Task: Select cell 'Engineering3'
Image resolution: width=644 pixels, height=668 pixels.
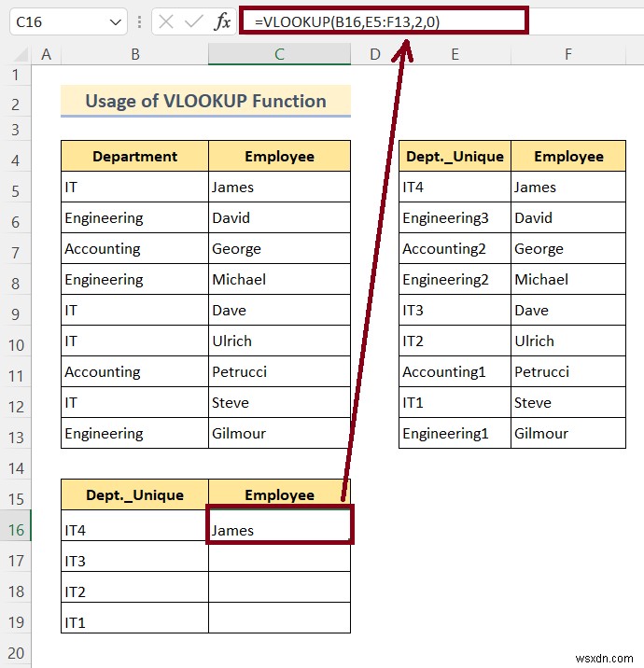Action: (455, 217)
